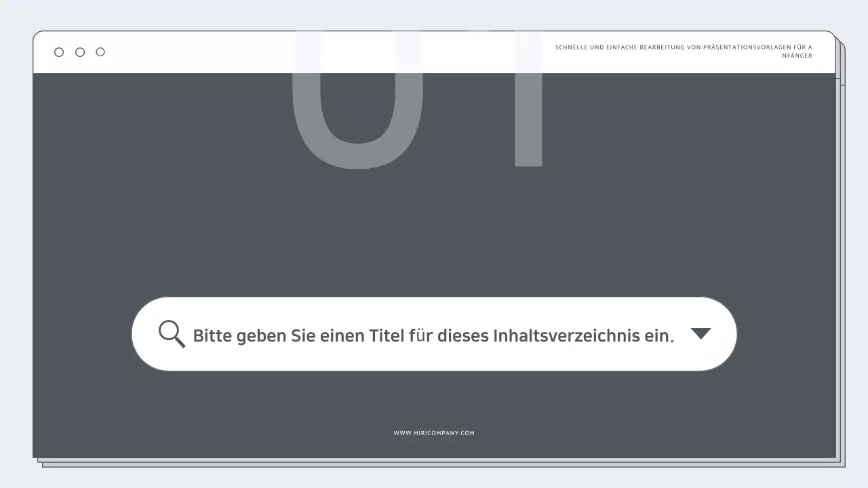
Task: Click the rightmost circle in the browser header
Action: (x=100, y=52)
